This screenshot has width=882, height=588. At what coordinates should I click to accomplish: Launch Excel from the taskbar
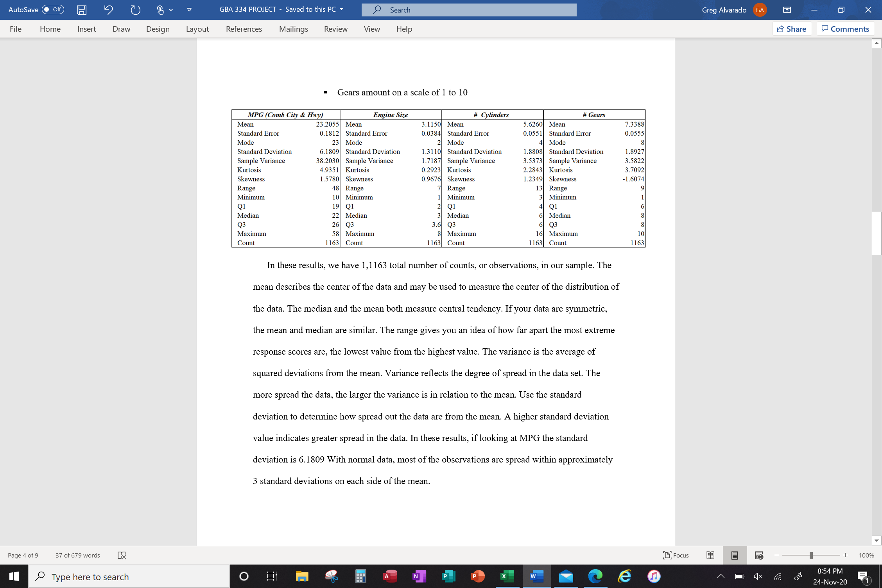click(x=507, y=576)
